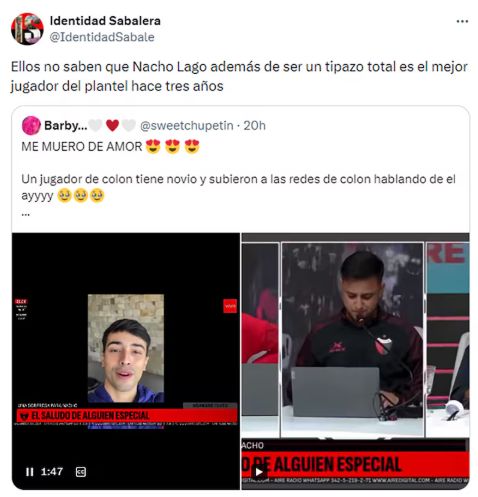Click the main tweet text about Nacho Lago
Image resolution: width=478 pixels, height=497 pixels.
tap(239, 76)
